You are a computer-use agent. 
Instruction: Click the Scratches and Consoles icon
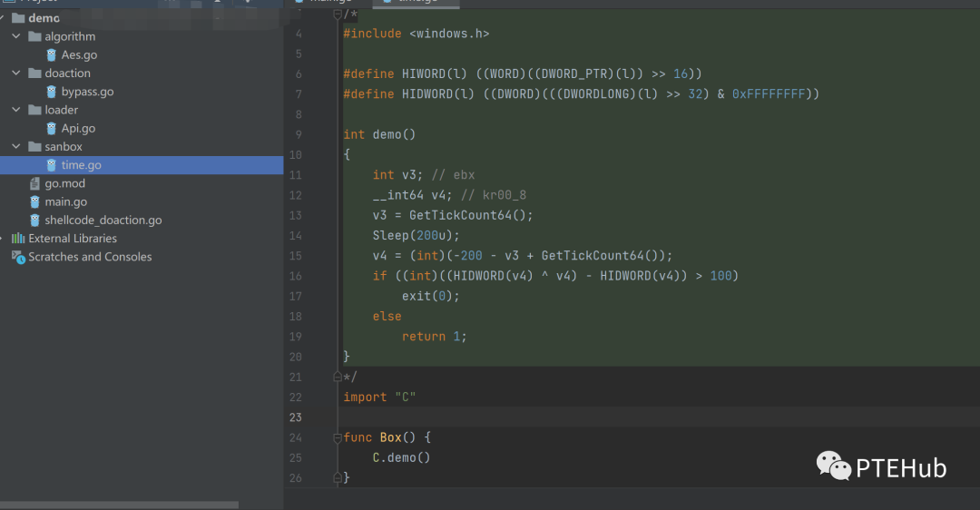[x=18, y=257]
